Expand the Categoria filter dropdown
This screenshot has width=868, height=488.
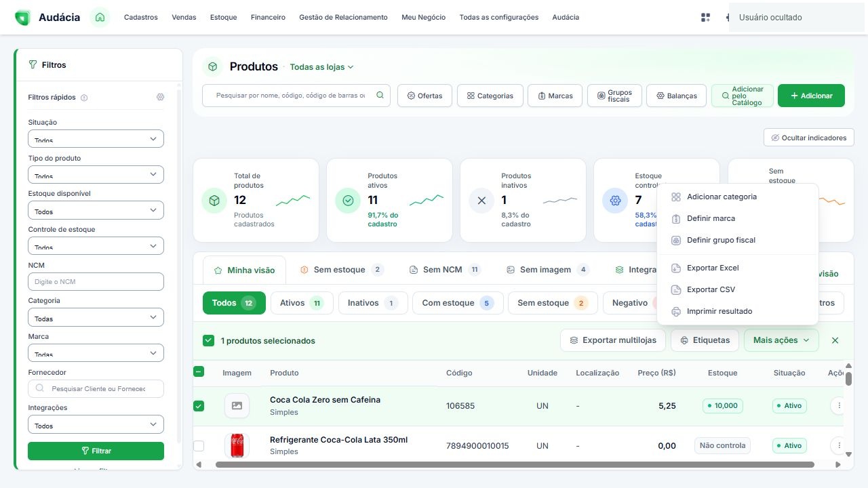click(x=96, y=317)
